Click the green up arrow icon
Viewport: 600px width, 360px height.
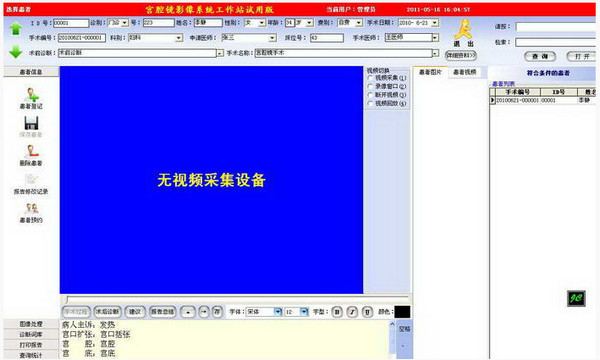click(x=16, y=28)
